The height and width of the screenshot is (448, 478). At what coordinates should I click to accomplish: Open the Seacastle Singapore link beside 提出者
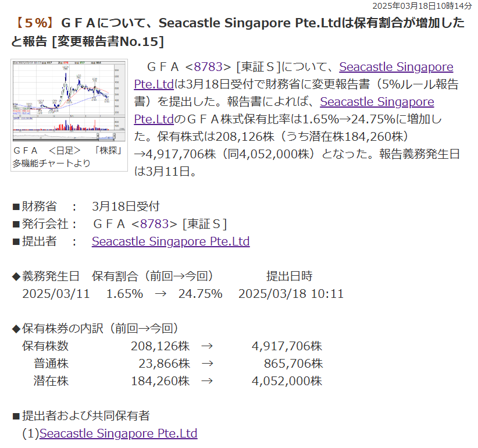coord(170,241)
